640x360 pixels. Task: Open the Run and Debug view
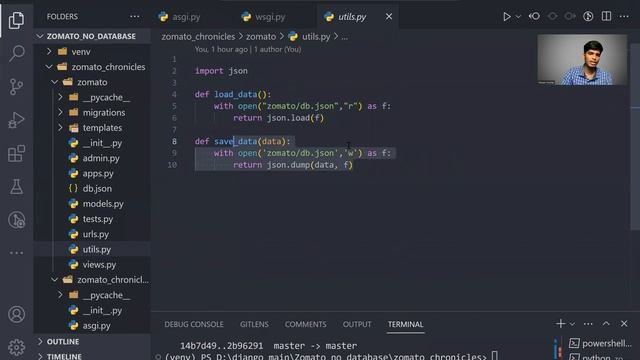(16, 120)
